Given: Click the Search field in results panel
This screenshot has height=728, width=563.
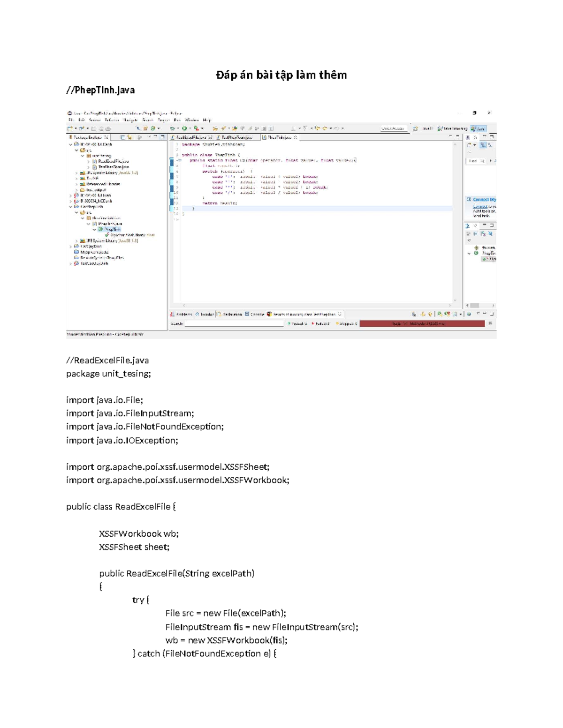Looking at the screenshot, I should tap(234, 323).
